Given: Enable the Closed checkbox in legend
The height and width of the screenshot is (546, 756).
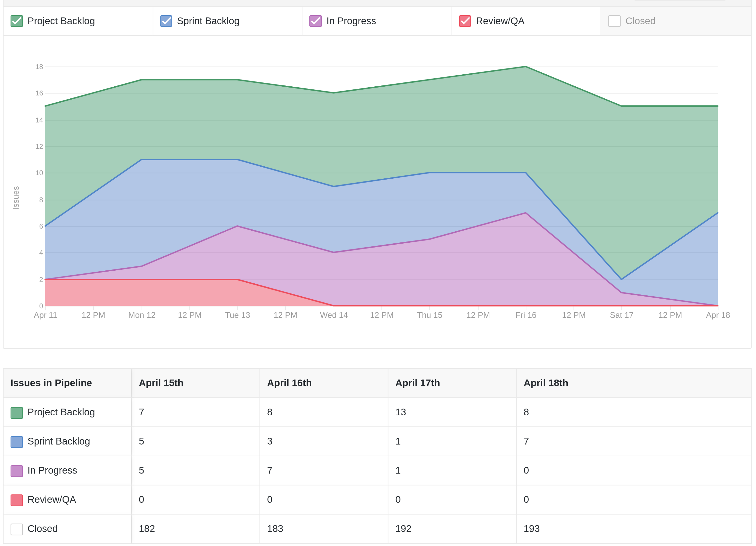Looking at the screenshot, I should point(614,21).
